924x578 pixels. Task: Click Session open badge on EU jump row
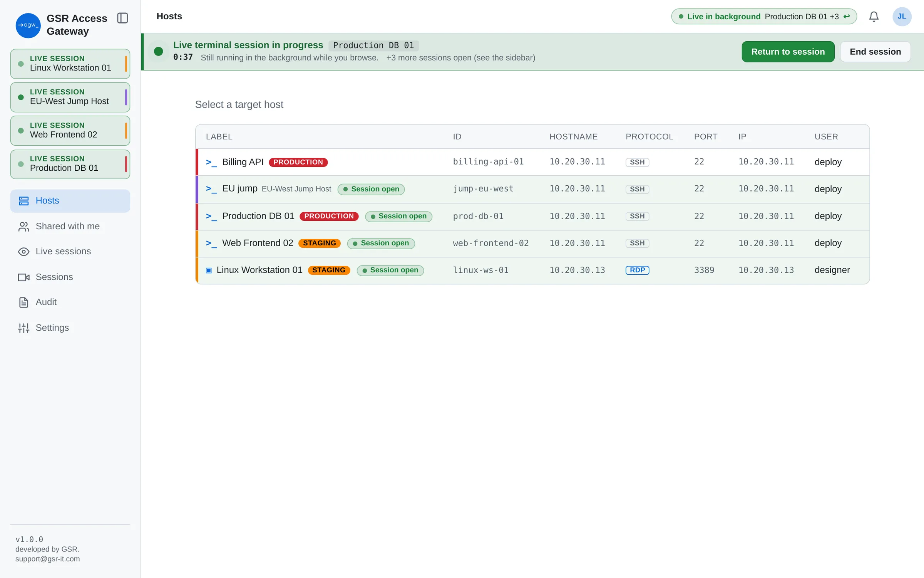coord(371,189)
